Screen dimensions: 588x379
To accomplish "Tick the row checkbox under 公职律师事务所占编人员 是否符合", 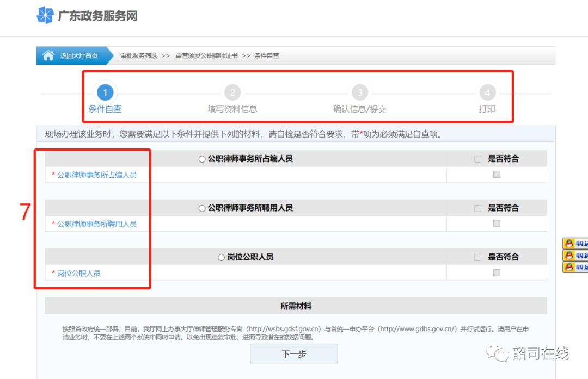I will click(x=497, y=174).
